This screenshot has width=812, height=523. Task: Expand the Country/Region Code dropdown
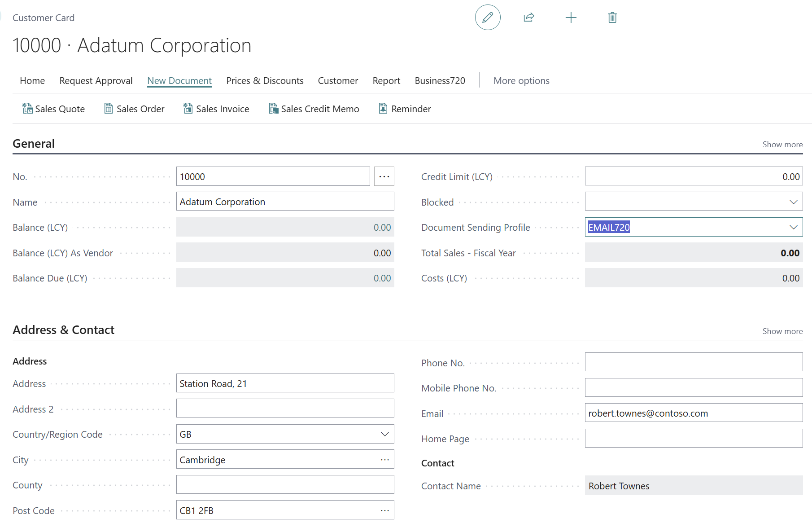tap(384, 434)
